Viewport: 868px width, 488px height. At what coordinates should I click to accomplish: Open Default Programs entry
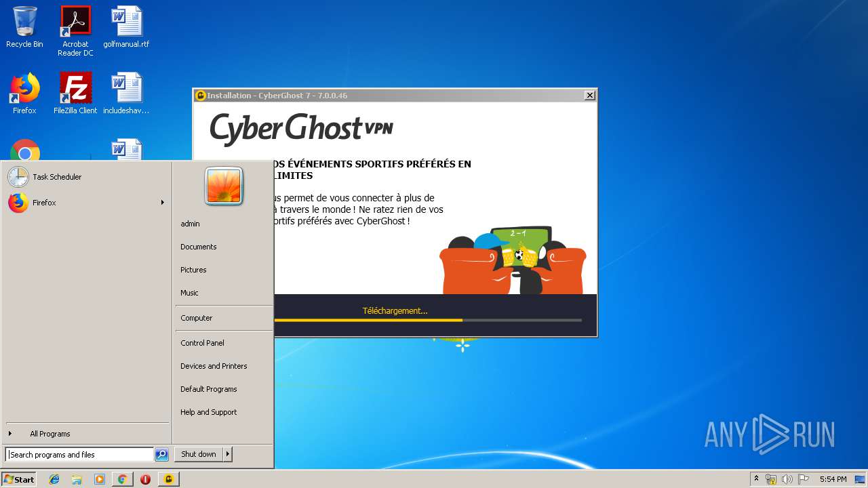(208, 389)
